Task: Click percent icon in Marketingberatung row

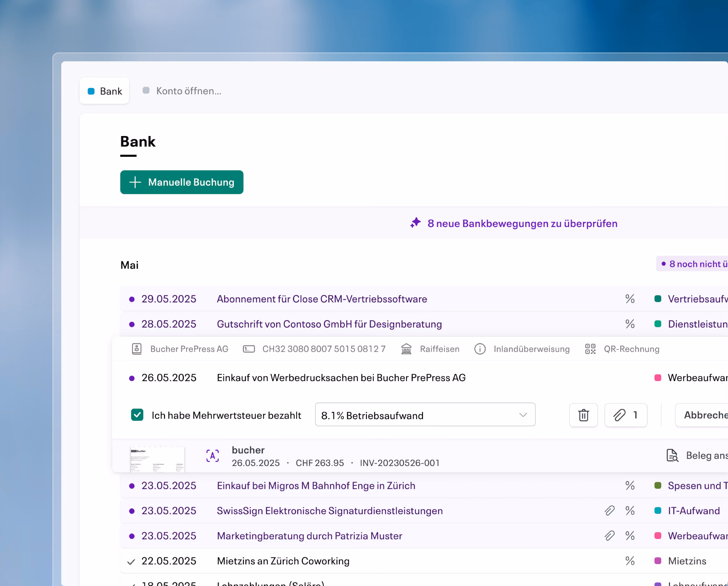Action: (x=630, y=535)
